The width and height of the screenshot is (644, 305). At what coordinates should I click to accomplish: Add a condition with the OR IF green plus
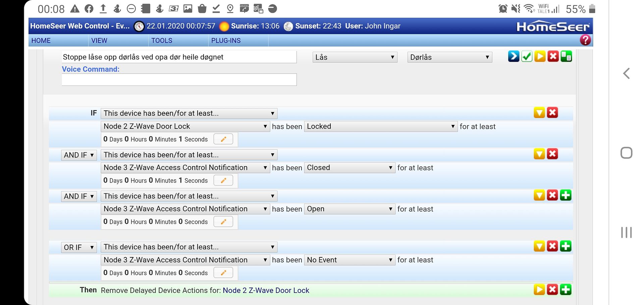[566, 246]
